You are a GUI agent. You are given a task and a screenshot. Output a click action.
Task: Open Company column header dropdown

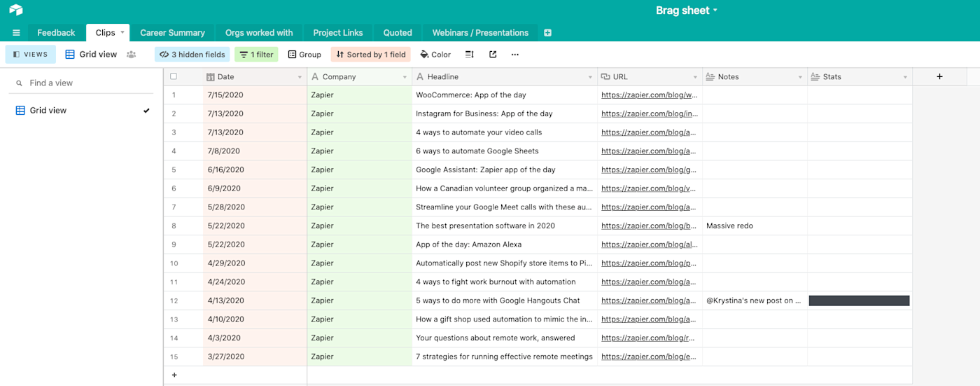(405, 77)
